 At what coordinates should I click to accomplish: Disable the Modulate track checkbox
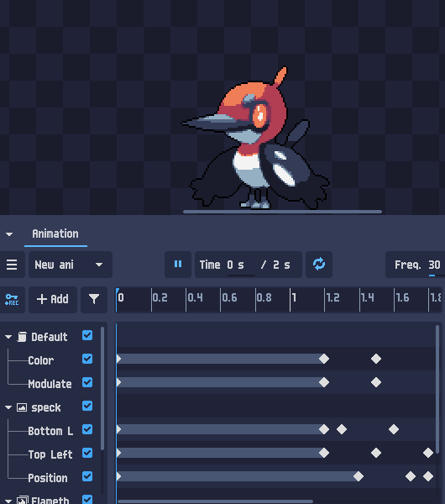tap(87, 382)
